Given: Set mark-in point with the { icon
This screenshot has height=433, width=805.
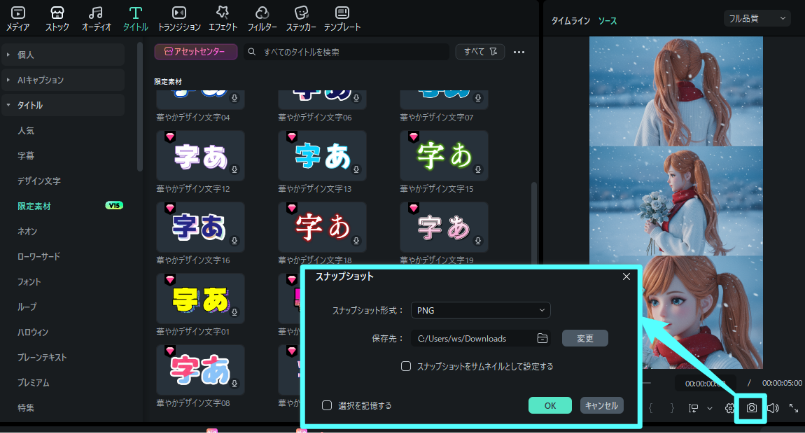Looking at the screenshot, I should [650, 408].
